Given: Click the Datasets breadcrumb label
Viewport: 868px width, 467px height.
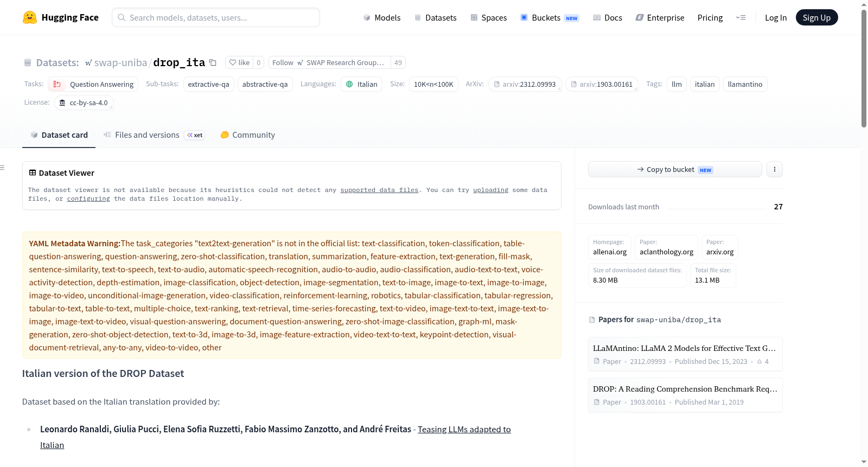Looking at the screenshot, I should coord(58,62).
